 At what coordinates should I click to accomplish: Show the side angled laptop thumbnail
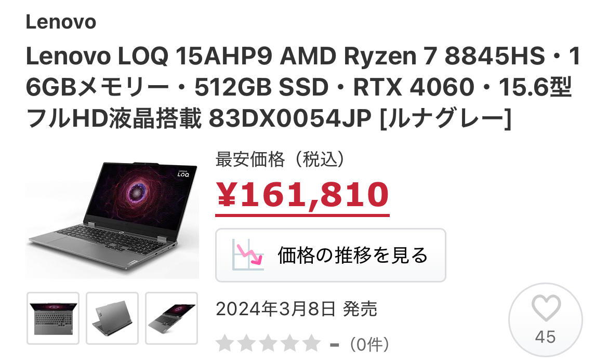[x=171, y=318]
